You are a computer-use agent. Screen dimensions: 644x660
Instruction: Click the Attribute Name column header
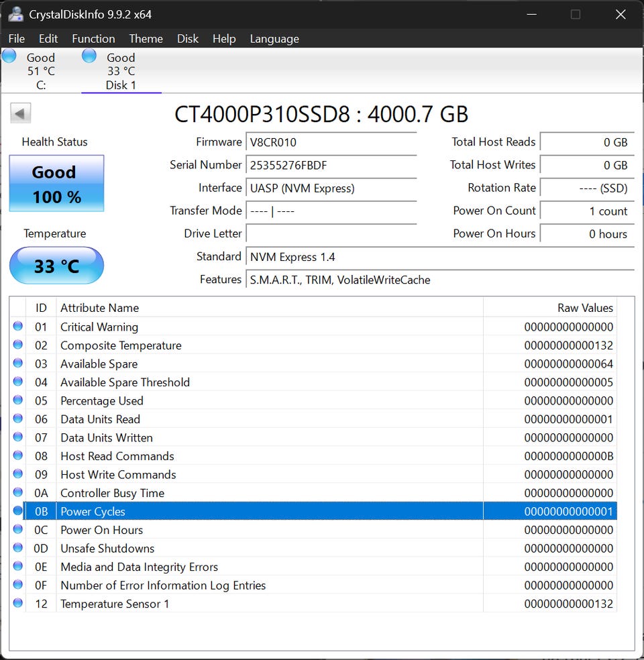click(x=270, y=308)
